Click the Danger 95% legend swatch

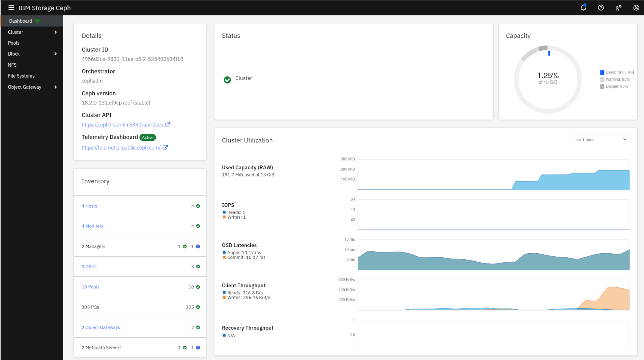click(x=602, y=87)
